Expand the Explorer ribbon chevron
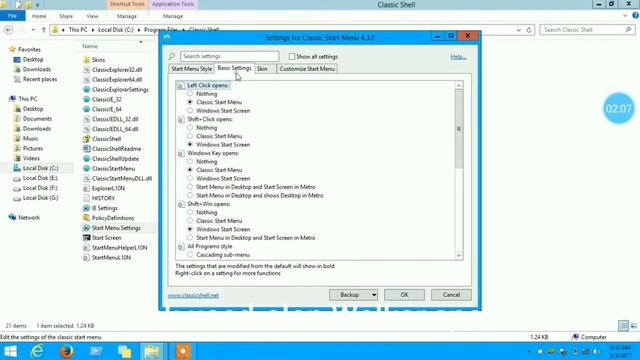Screen dimensions: 640x360 point(625,16)
